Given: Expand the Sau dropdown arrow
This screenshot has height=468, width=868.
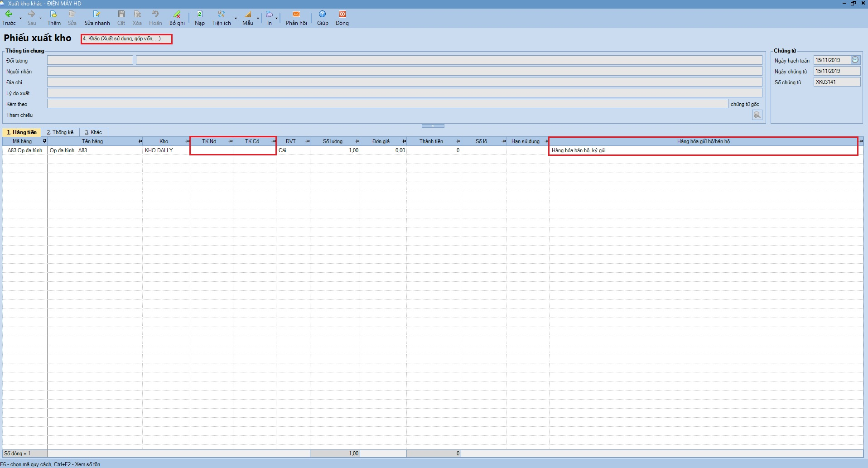Looking at the screenshot, I should point(40,18).
